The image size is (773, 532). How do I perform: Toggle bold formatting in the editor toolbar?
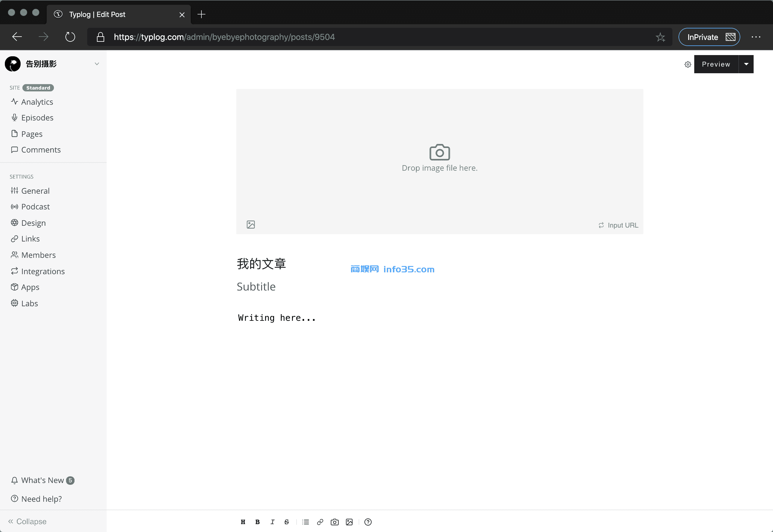257,522
